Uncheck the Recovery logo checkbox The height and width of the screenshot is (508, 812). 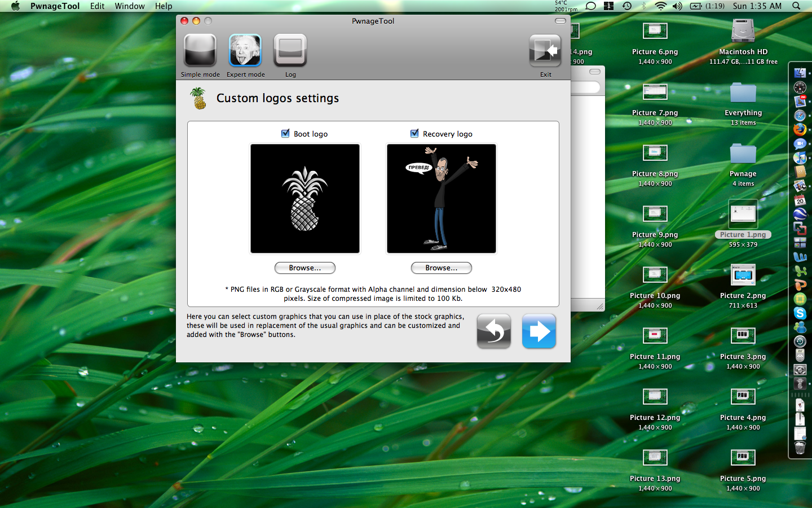coord(414,134)
